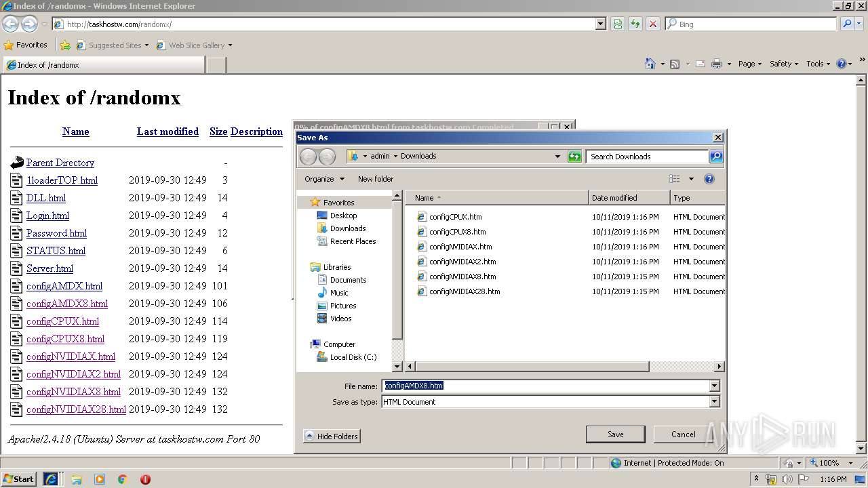Click the RSS feeds icon

[x=675, y=64]
